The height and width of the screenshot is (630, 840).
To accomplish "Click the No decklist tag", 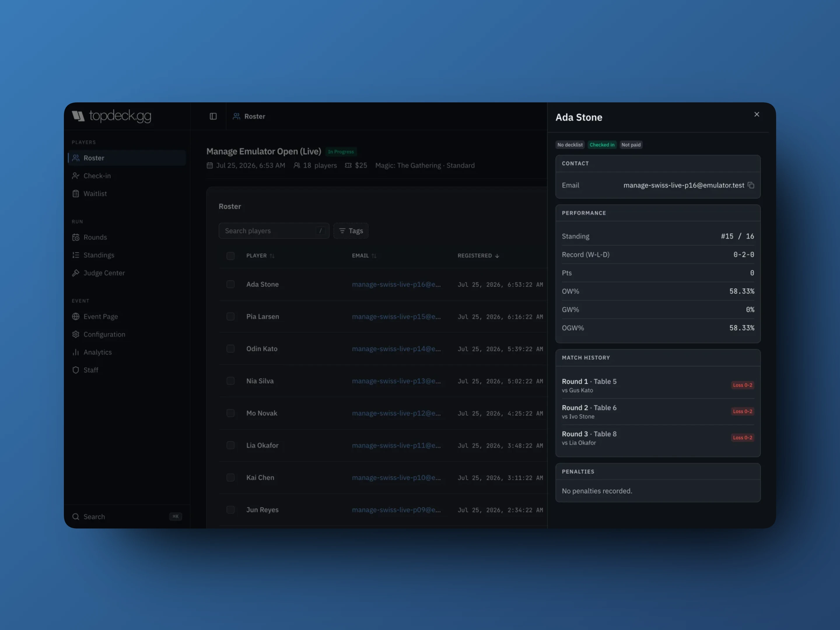I will pyautogui.click(x=570, y=145).
